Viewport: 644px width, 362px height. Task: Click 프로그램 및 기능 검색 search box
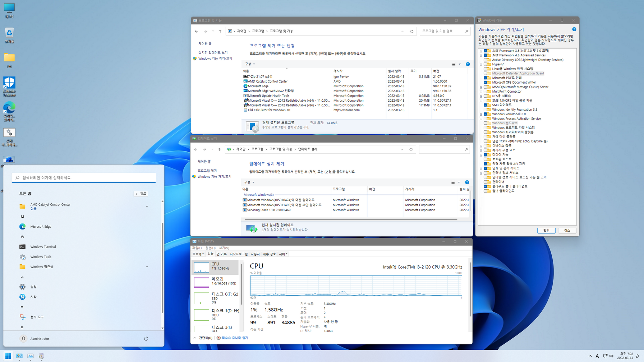(445, 31)
